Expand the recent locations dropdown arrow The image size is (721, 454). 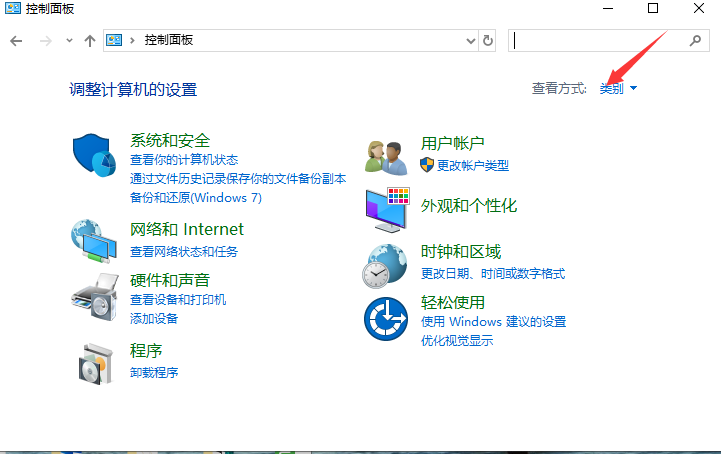click(69, 40)
